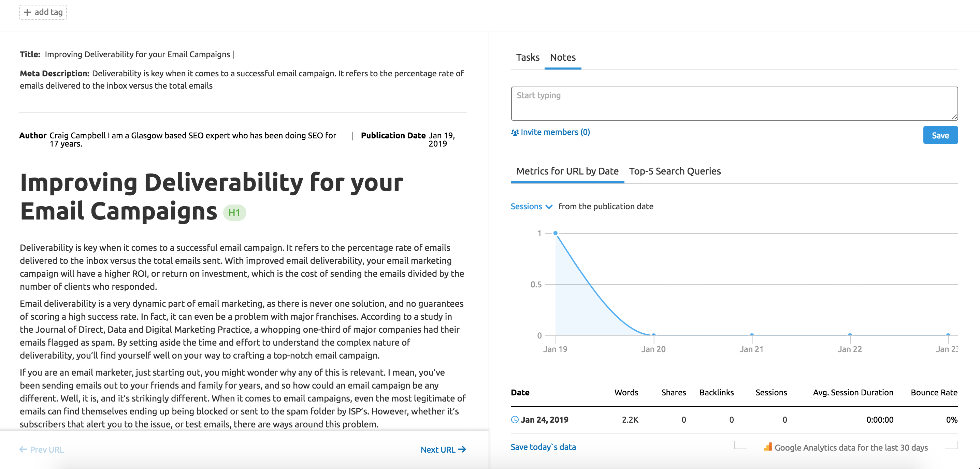Click the Jan 19 data point on chart
The width and height of the screenshot is (980, 469).
pyautogui.click(x=556, y=233)
